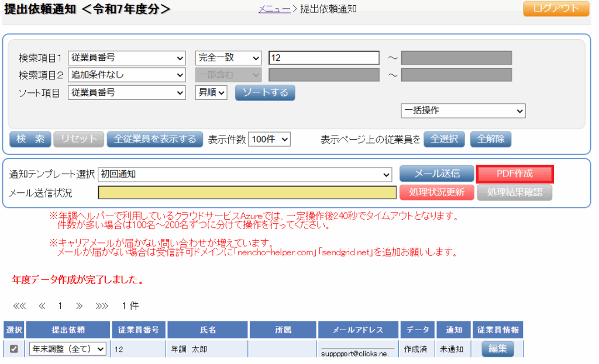Image resolution: width=599 pixels, height=364 pixels.
Task: Open the 検索項目1 従業員番号 dropdown
Action: (x=127, y=58)
